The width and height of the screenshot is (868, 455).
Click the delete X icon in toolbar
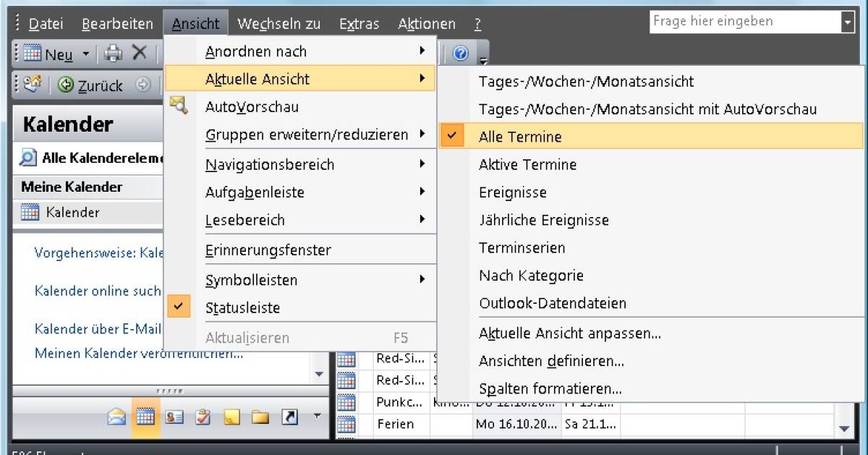click(x=140, y=53)
